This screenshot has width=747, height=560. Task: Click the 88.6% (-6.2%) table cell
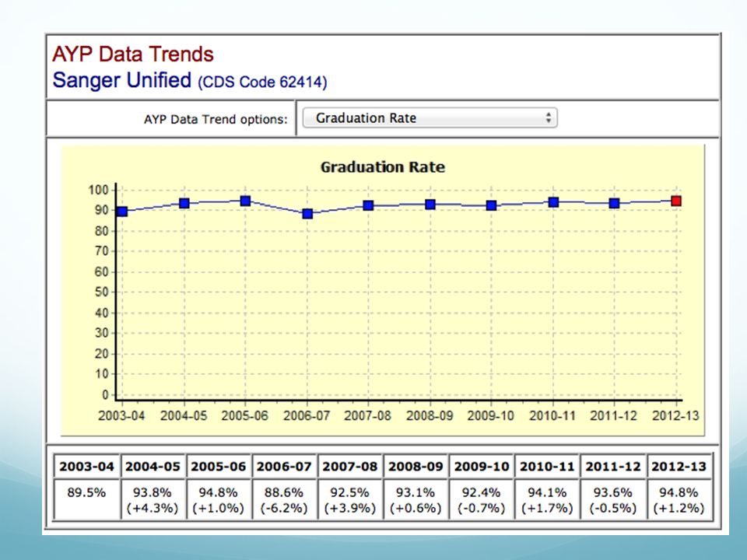[x=284, y=499]
